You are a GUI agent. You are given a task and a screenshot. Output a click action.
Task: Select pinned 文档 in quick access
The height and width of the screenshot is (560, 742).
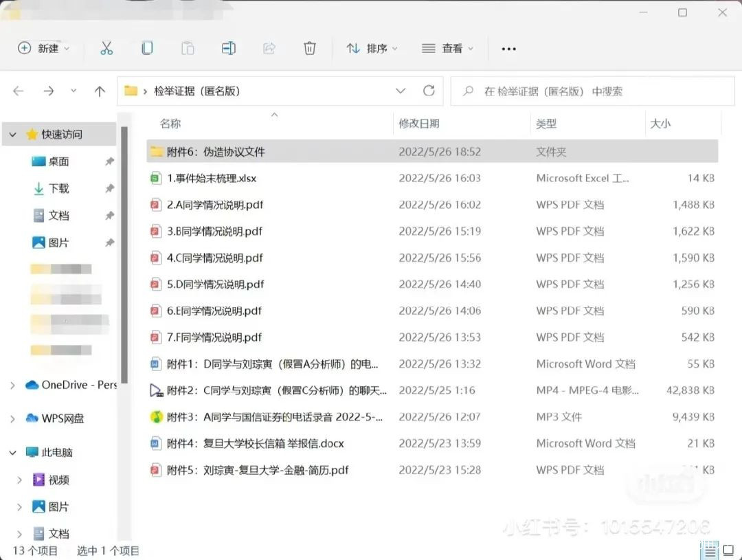coord(58,215)
